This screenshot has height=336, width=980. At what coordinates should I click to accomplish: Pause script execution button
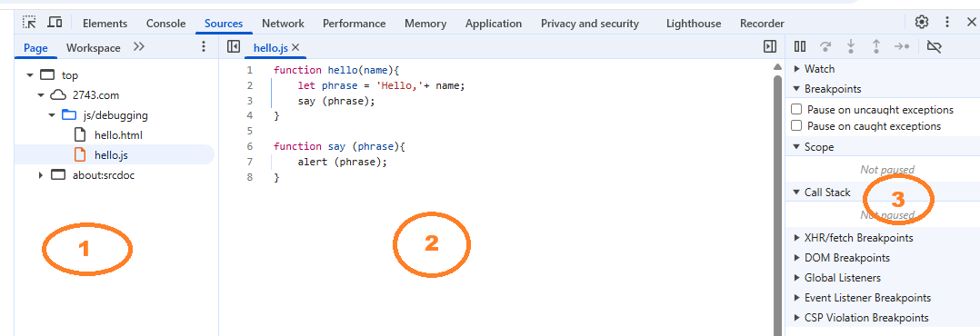[799, 47]
